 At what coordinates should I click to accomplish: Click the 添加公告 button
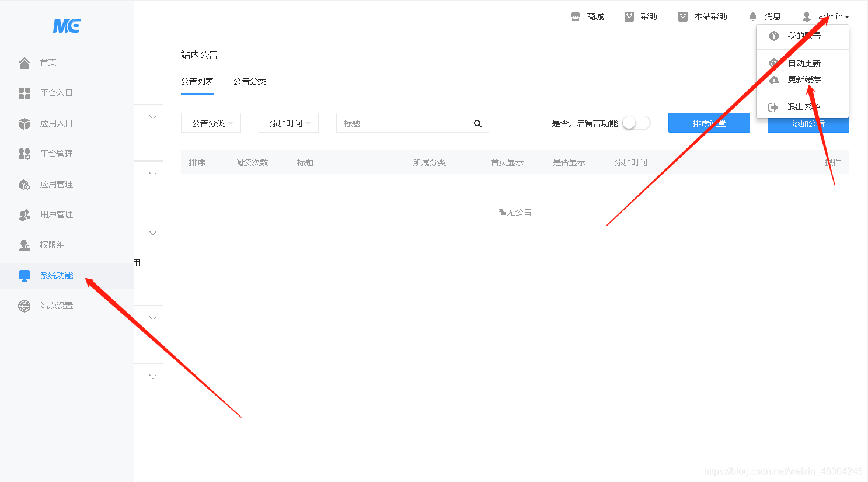[x=808, y=123]
